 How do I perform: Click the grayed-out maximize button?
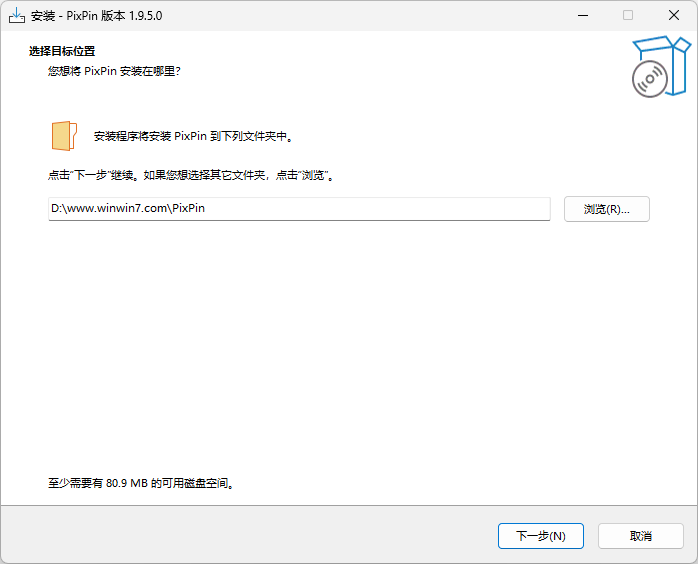[x=628, y=15]
